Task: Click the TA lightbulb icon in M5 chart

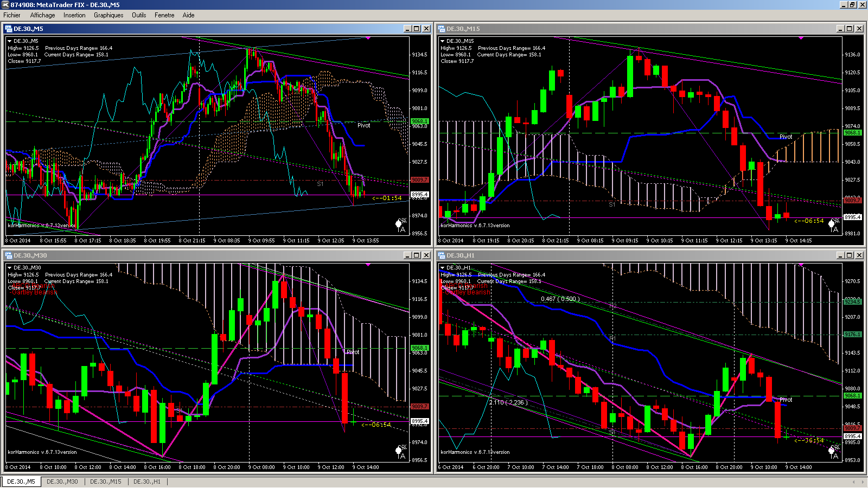Action: click(x=401, y=225)
